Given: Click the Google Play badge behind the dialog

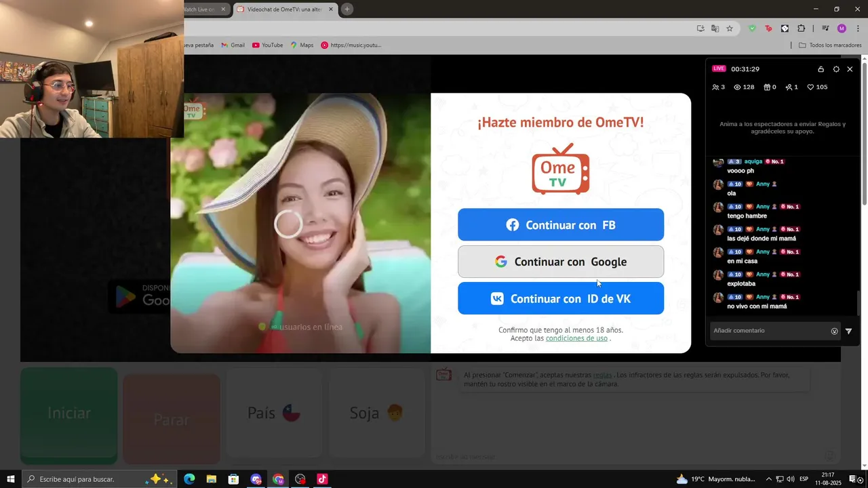Looking at the screenshot, I should 140,296.
